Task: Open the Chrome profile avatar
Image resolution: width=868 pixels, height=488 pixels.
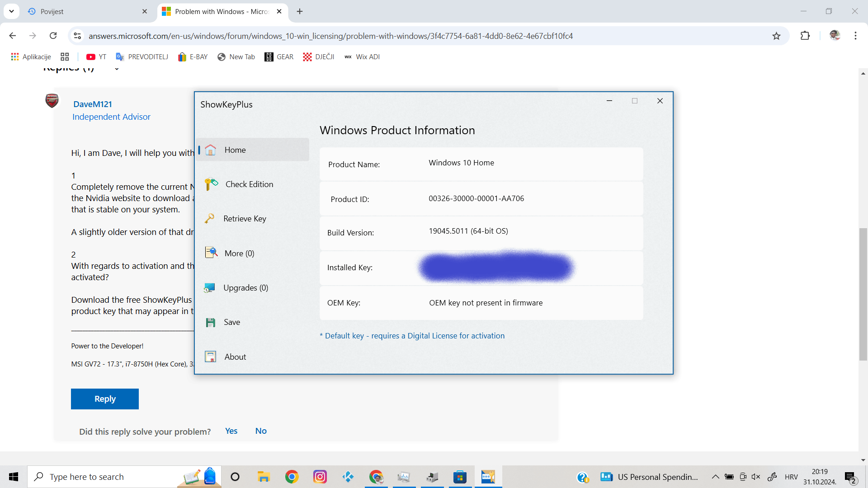Action: [x=835, y=35]
